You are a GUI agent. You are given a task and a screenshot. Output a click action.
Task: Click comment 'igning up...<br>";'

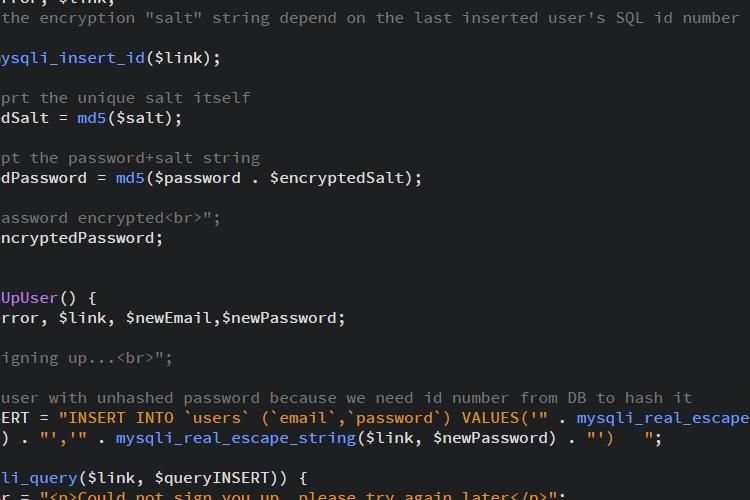[x=86, y=358]
